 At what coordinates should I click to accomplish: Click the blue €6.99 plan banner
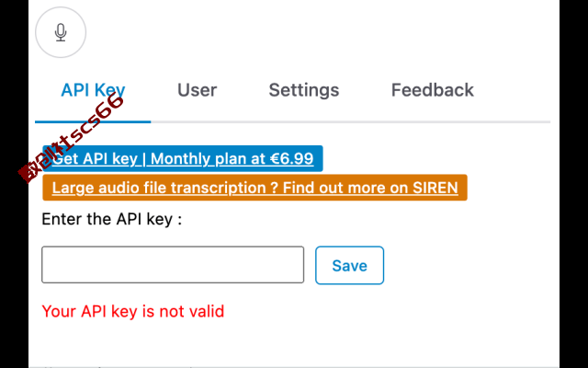[183, 158]
